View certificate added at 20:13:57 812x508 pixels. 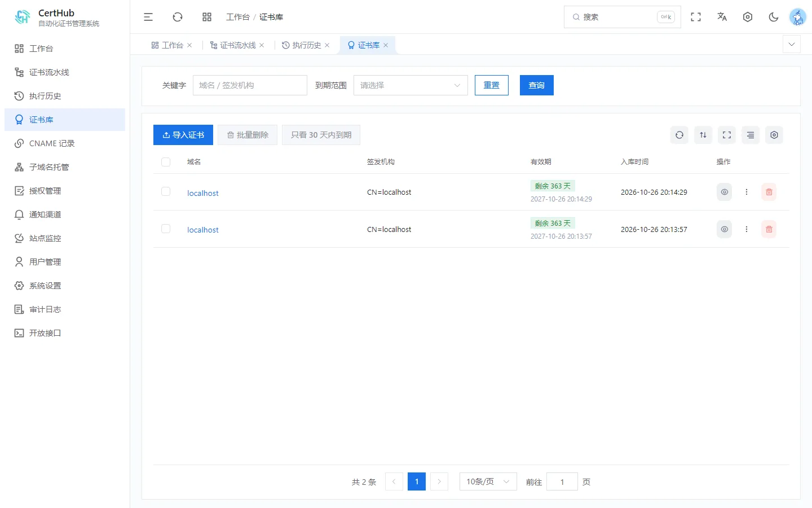[724, 229]
